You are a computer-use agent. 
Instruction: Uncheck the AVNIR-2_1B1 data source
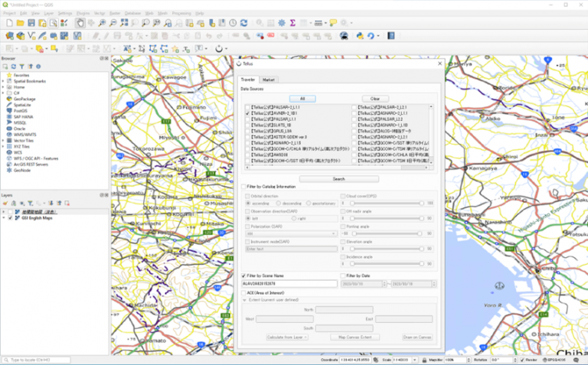coord(247,113)
